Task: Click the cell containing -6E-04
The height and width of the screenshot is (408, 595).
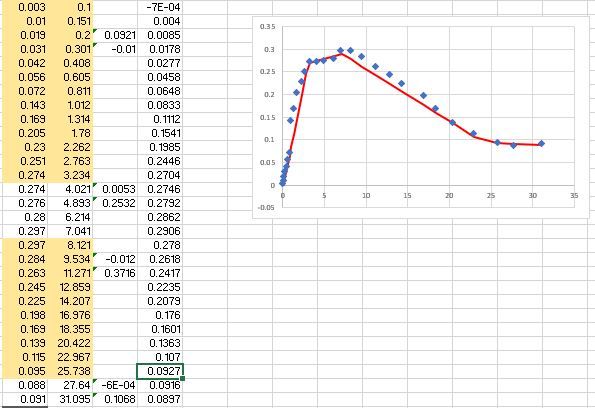Action: (115, 385)
